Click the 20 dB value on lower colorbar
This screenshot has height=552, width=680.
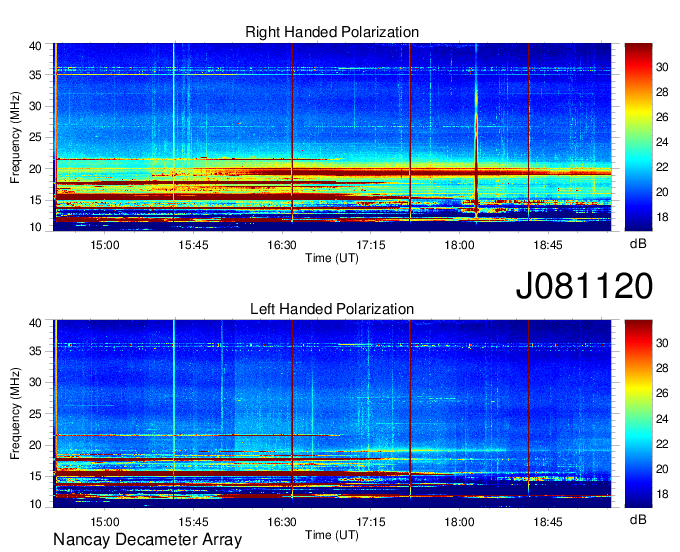[x=662, y=469]
